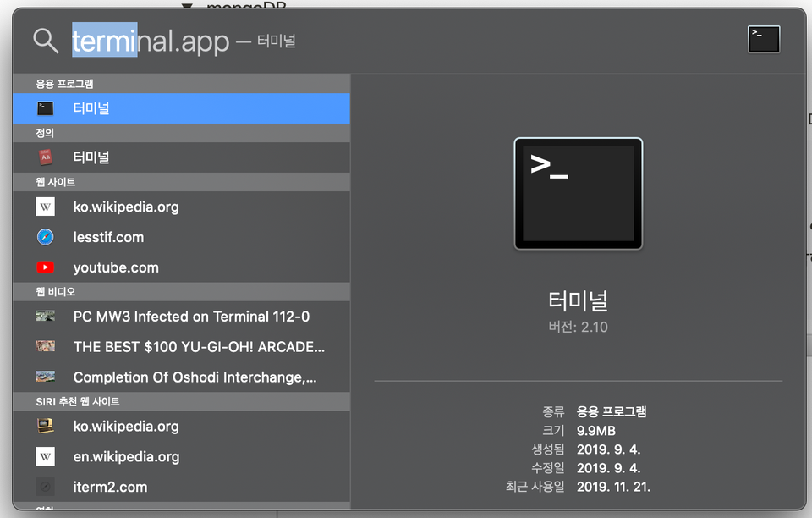Open THE BEST $100 YU-GI-OH! ARCADE video

[x=181, y=346]
